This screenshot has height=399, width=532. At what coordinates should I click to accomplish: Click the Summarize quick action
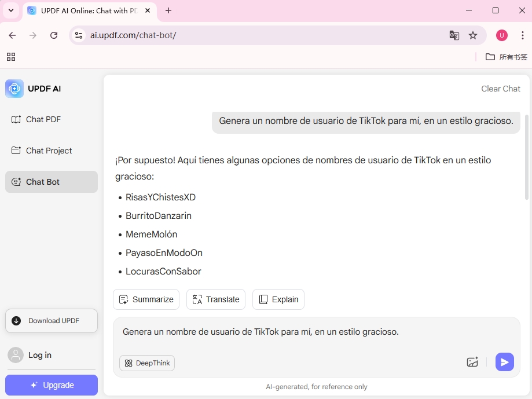coord(146,299)
